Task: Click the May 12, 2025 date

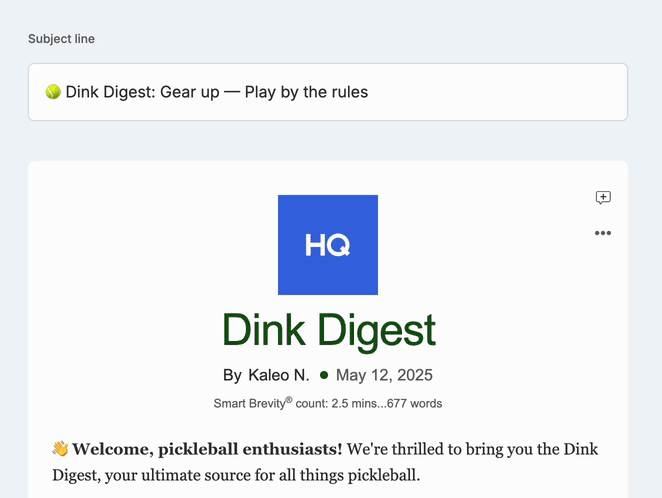Action: [x=384, y=375]
